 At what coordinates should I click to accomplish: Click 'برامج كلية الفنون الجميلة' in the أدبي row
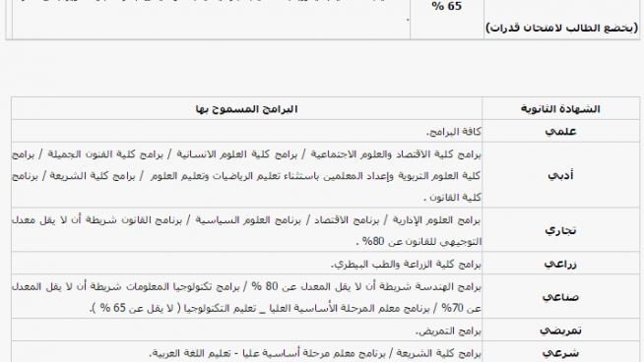click(105, 154)
